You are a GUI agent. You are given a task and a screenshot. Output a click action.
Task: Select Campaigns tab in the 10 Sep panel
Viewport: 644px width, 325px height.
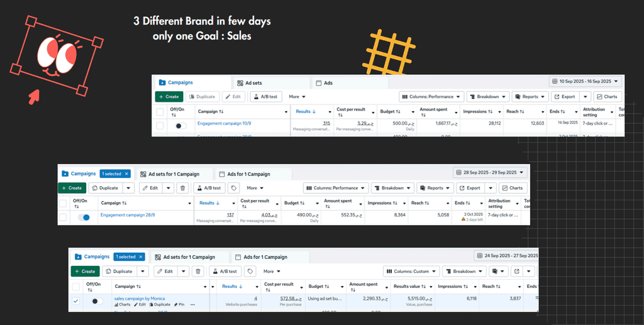click(x=192, y=82)
